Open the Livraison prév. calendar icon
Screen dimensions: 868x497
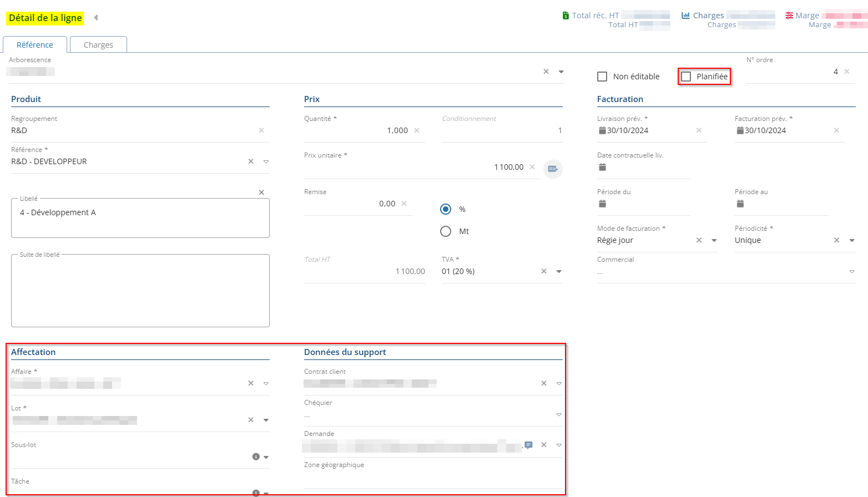point(602,130)
